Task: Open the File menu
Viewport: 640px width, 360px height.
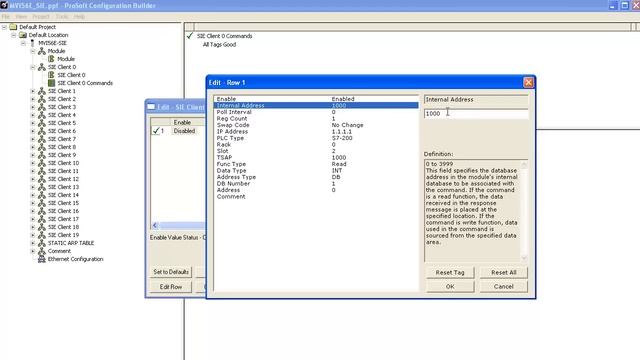Action: click(6, 17)
